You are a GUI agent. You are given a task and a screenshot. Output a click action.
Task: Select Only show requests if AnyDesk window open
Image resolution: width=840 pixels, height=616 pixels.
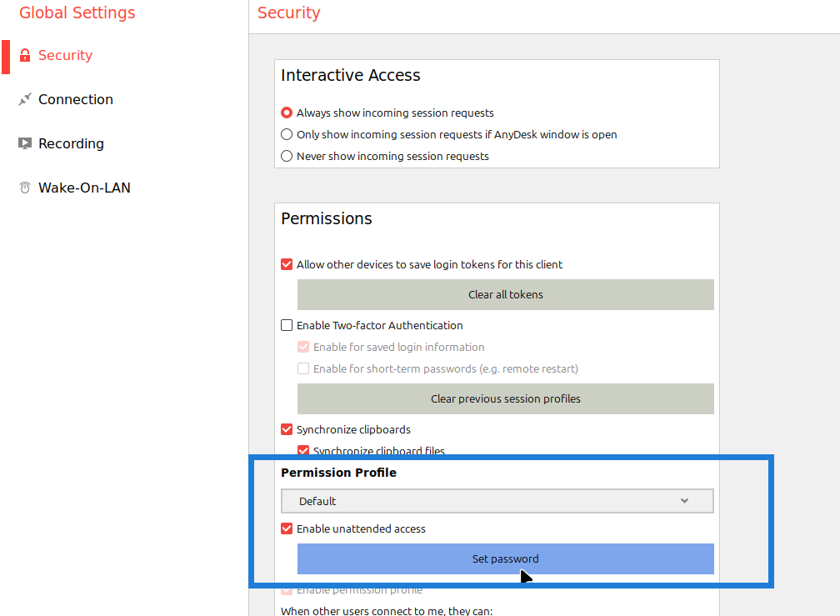coord(287,134)
